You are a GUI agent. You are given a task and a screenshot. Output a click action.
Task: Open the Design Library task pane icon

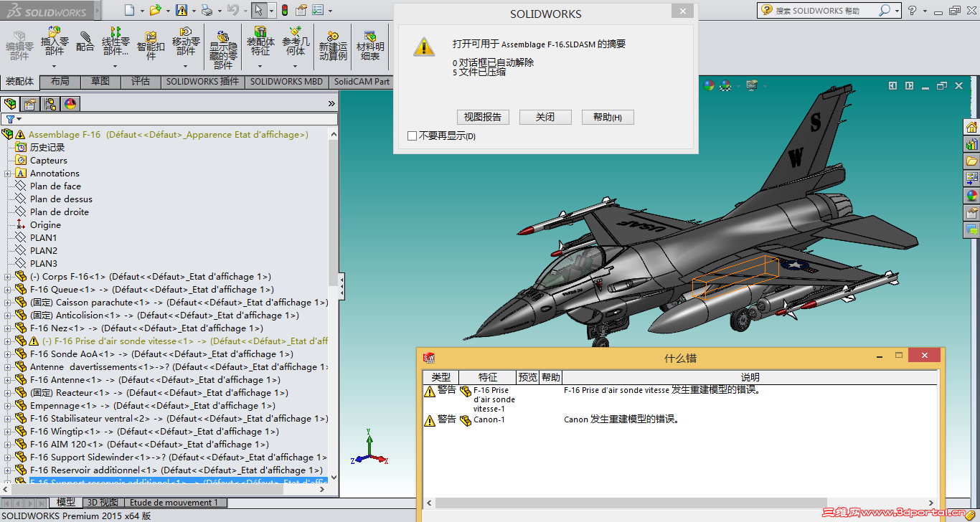(x=972, y=144)
